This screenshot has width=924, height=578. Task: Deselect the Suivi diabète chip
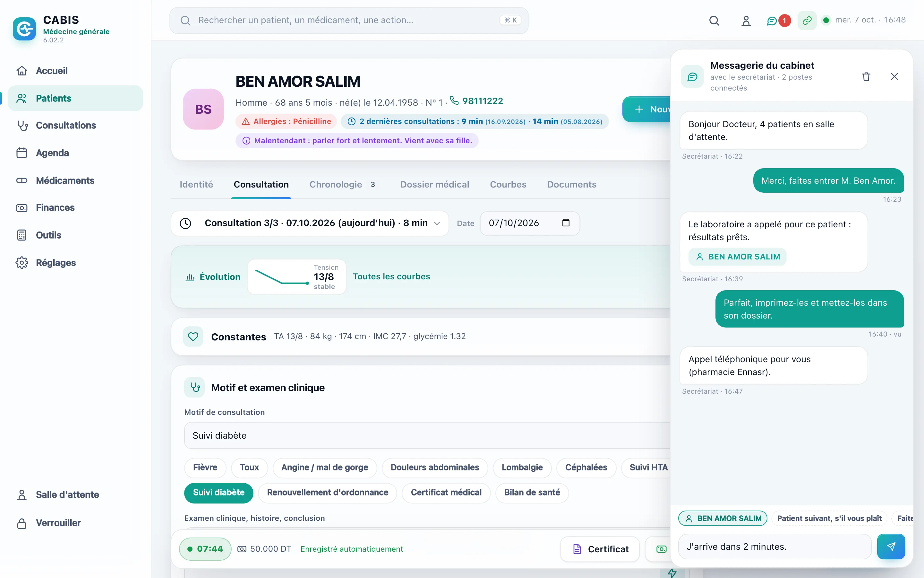(x=219, y=493)
